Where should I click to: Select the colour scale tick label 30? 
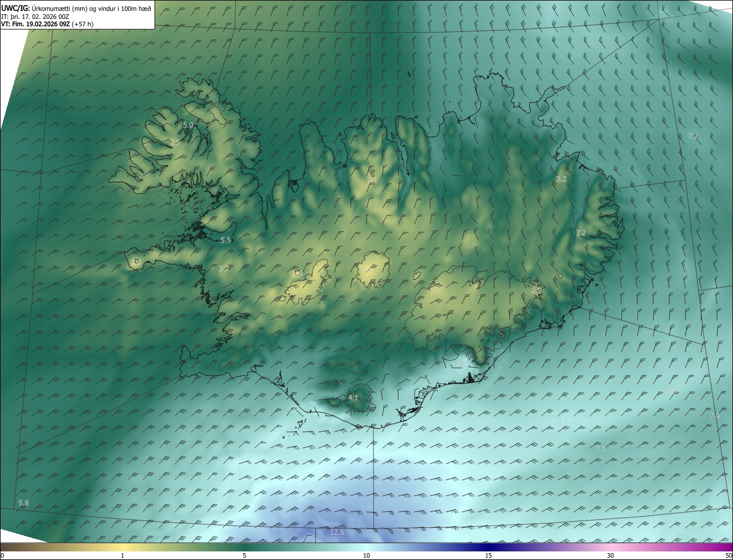tap(610, 555)
